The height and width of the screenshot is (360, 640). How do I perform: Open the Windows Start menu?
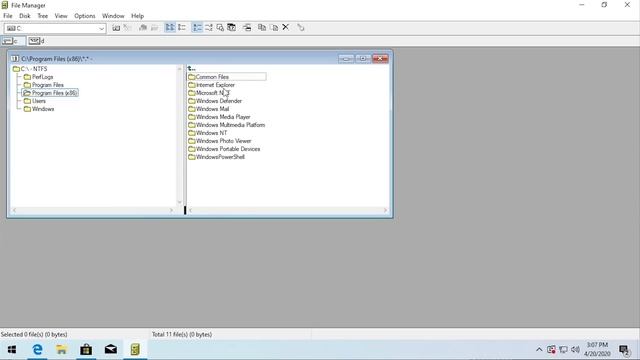point(12,350)
